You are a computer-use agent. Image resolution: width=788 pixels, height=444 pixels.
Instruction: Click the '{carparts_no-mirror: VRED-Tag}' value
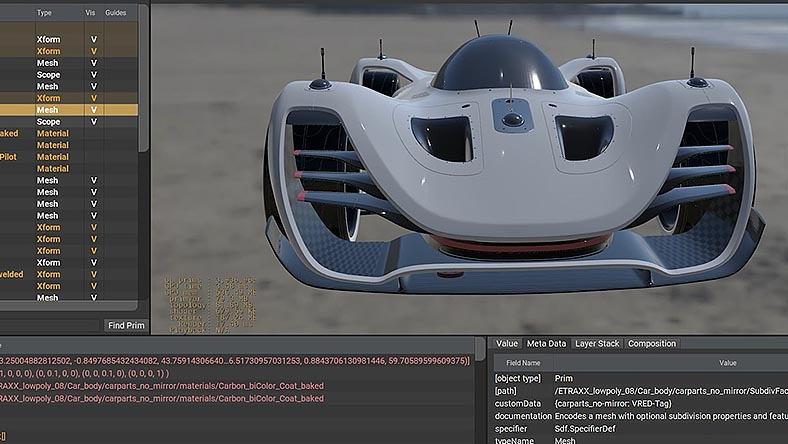pyautogui.click(x=613, y=403)
